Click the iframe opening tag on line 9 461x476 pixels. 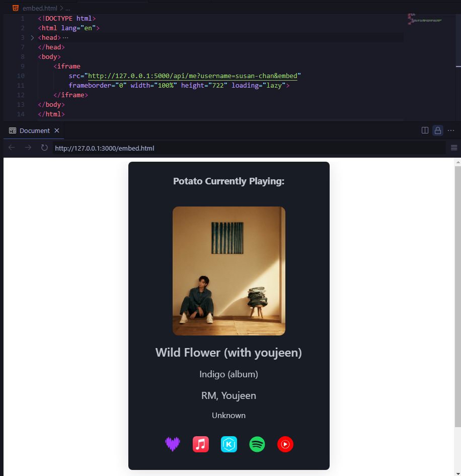pos(67,66)
